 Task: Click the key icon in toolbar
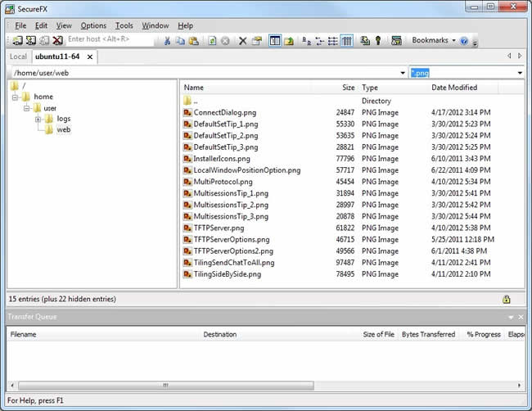click(x=378, y=41)
